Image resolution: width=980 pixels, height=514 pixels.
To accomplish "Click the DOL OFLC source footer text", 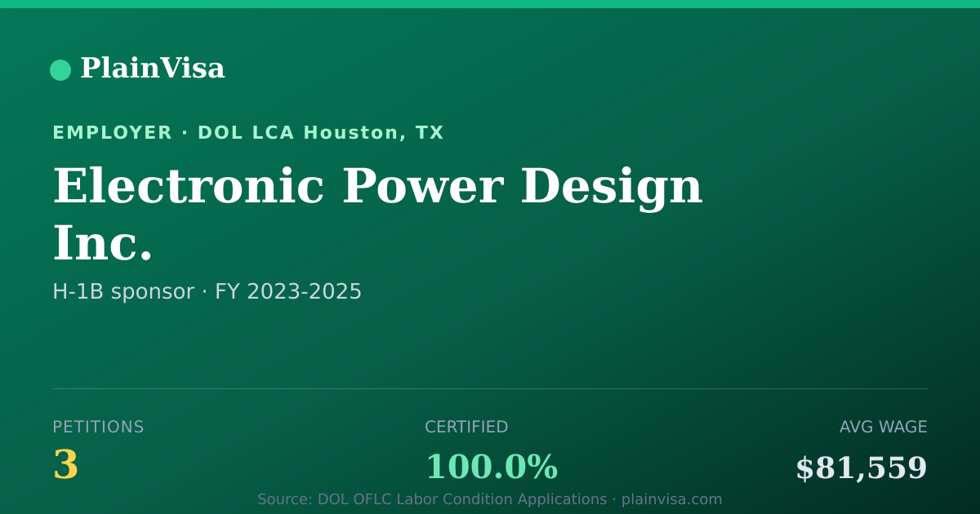I will [490, 499].
